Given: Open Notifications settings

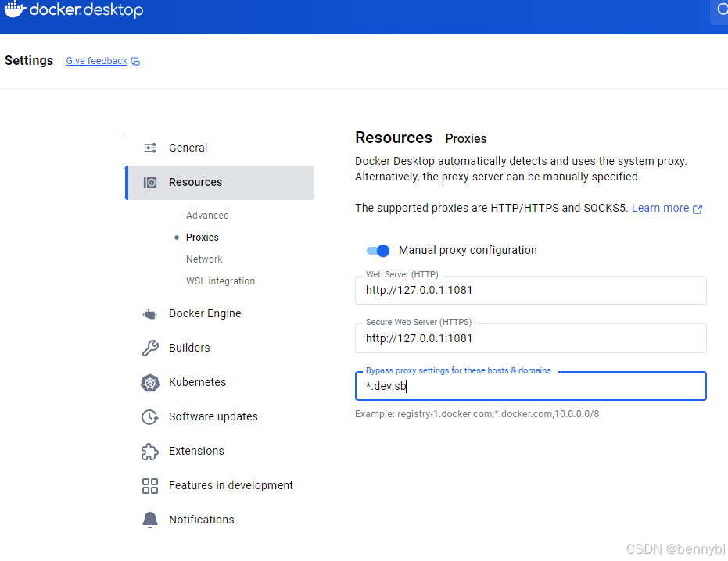Looking at the screenshot, I should pyautogui.click(x=220, y=520).
